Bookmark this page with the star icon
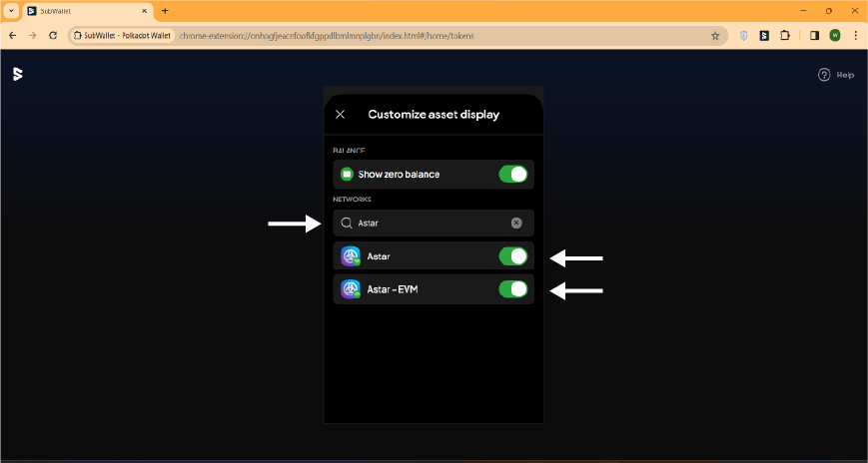868x463 pixels. (x=715, y=35)
